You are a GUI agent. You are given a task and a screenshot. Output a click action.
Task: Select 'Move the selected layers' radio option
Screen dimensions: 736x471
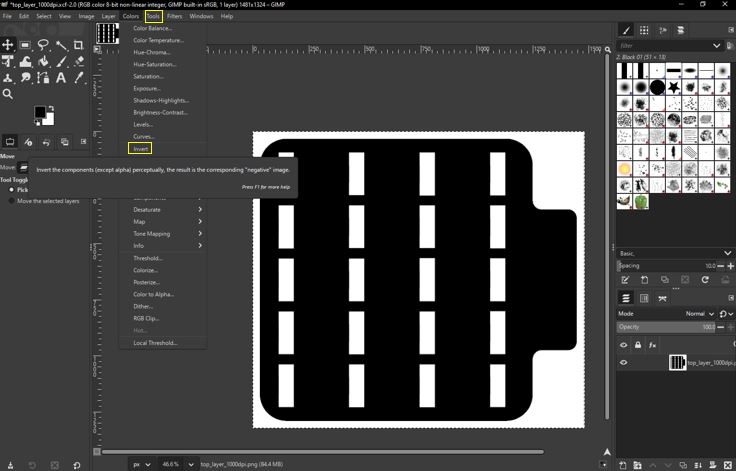click(12, 201)
